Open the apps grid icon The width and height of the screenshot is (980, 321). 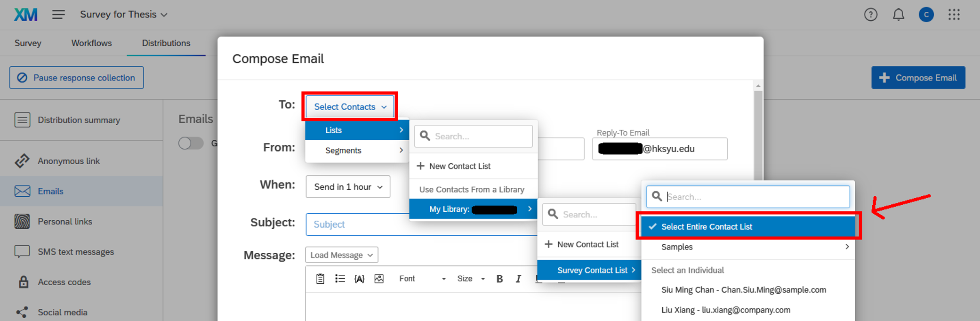pyautogui.click(x=954, y=15)
